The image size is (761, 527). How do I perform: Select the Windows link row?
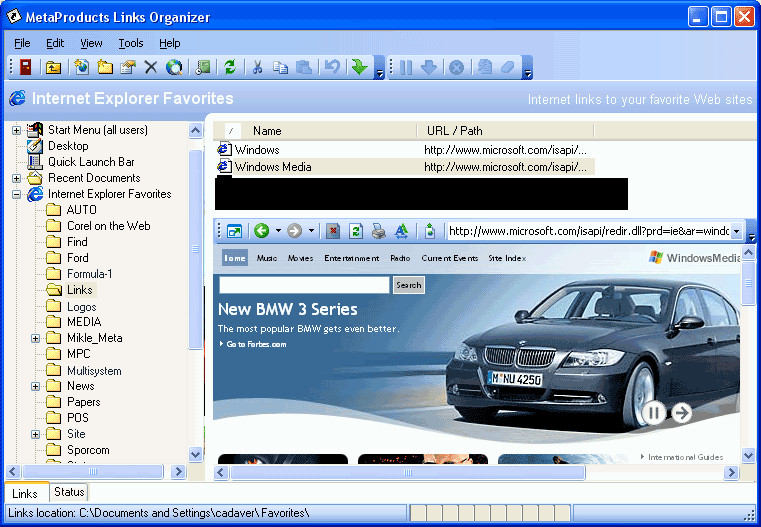point(405,150)
